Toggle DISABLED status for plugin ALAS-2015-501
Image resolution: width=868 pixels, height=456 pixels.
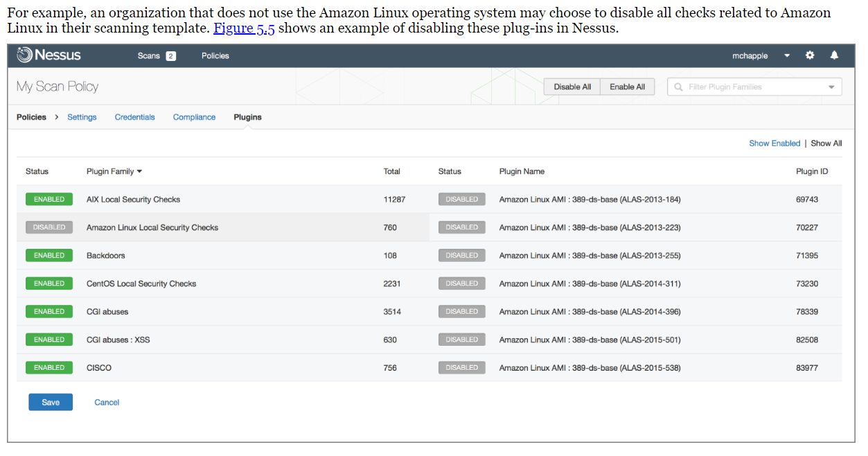click(x=462, y=340)
